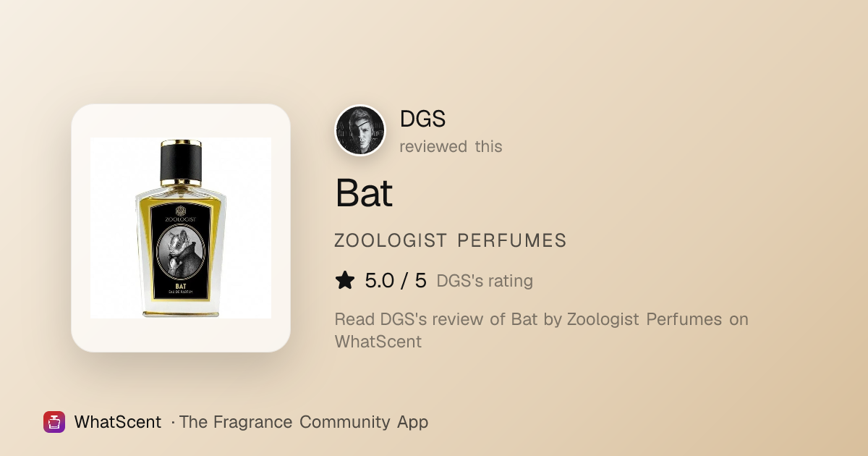Click the white rounded frame around the product image

[181, 228]
